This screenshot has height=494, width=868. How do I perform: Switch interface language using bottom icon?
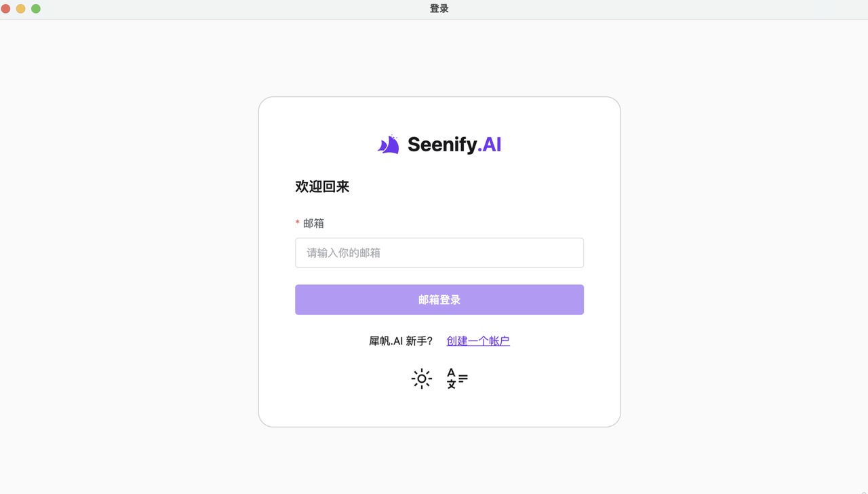pos(457,379)
